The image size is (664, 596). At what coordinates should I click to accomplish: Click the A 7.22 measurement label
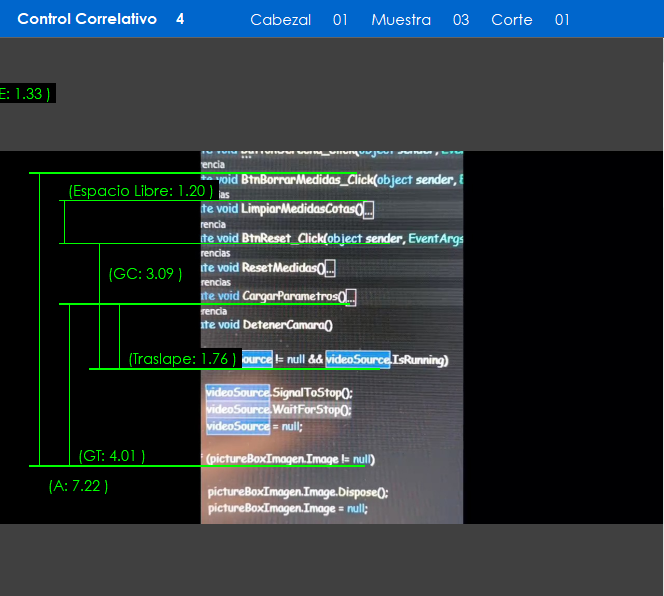click(x=78, y=486)
